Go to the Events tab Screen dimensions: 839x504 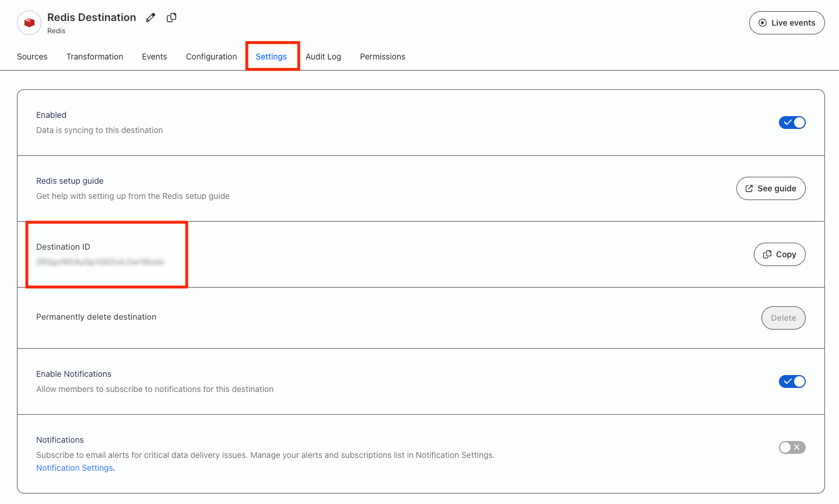click(155, 57)
